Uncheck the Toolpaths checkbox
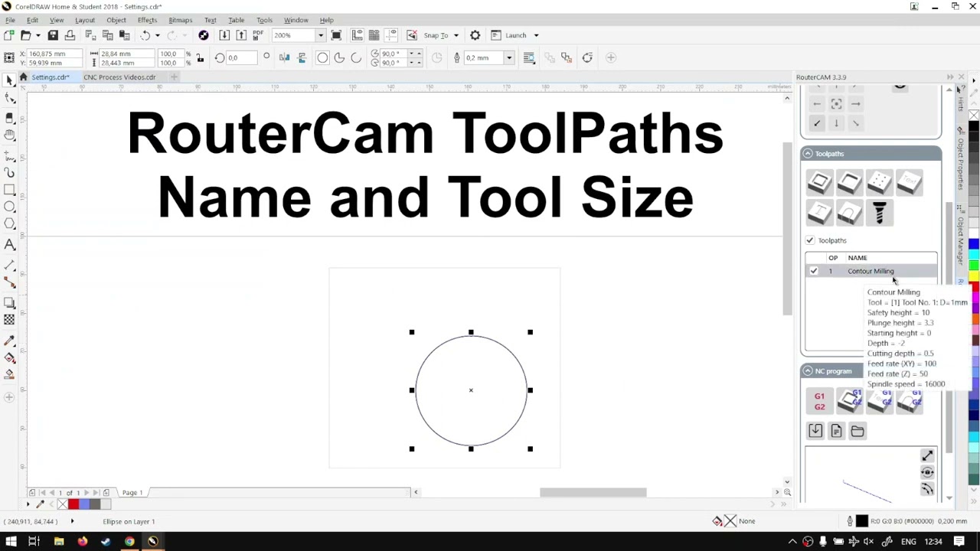Image resolution: width=980 pixels, height=551 pixels. click(x=810, y=240)
